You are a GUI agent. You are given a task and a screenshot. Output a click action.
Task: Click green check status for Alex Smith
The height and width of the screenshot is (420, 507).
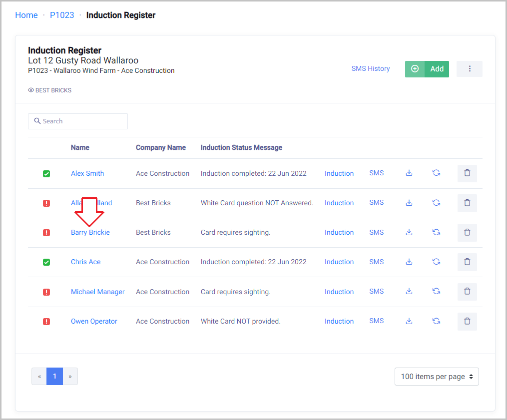click(x=46, y=174)
